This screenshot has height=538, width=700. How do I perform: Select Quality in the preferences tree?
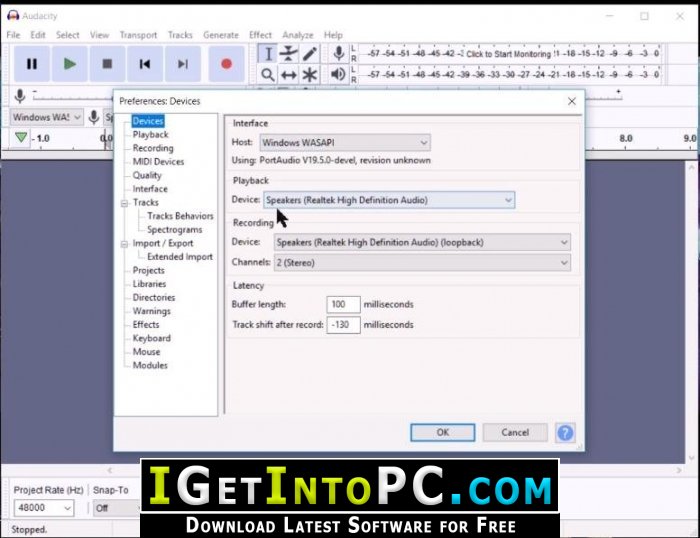pyautogui.click(x=147, y=175)
